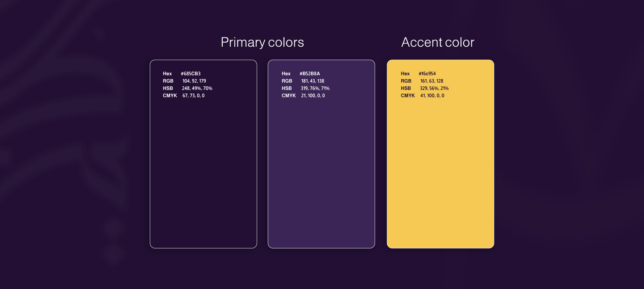The width and height of the screenshot is (644, 289).
Task: Click RGB value 161, 63, 128
Action: pos(431,81)
